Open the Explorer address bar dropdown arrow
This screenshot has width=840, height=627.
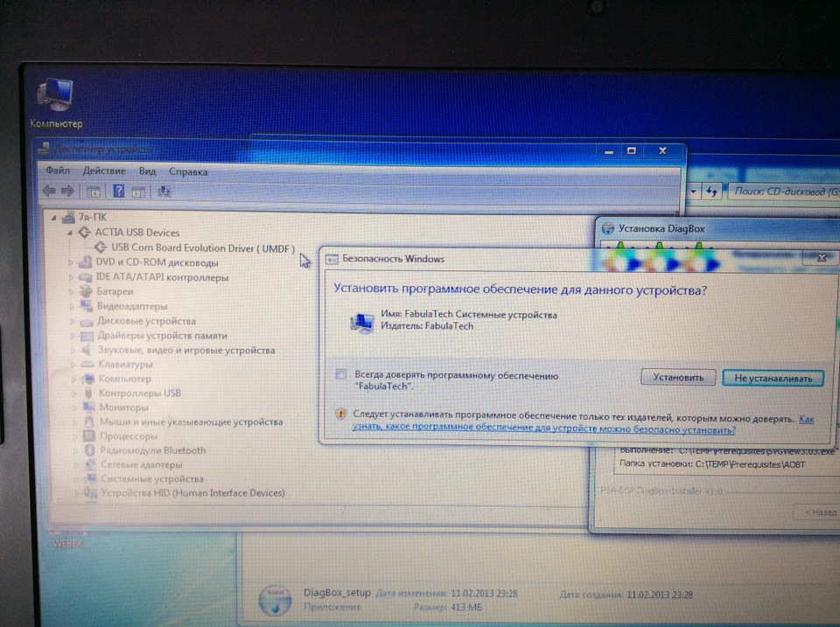coord(693,192)
